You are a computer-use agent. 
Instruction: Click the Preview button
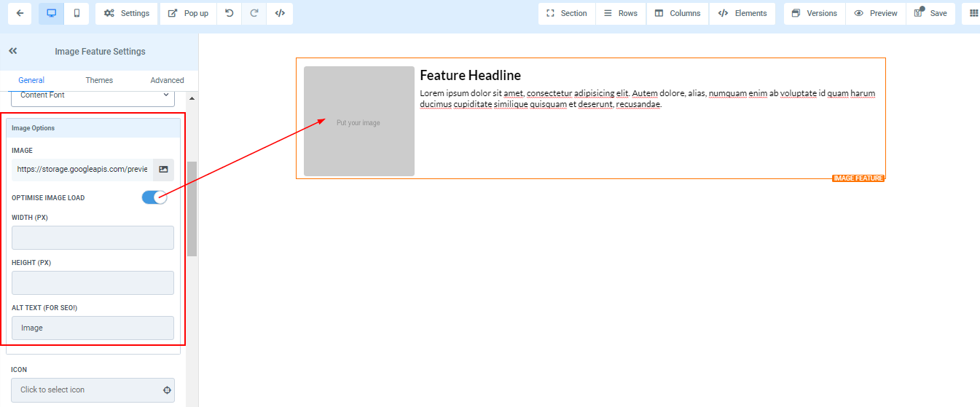pyautogui.click(x=876, y=13)
